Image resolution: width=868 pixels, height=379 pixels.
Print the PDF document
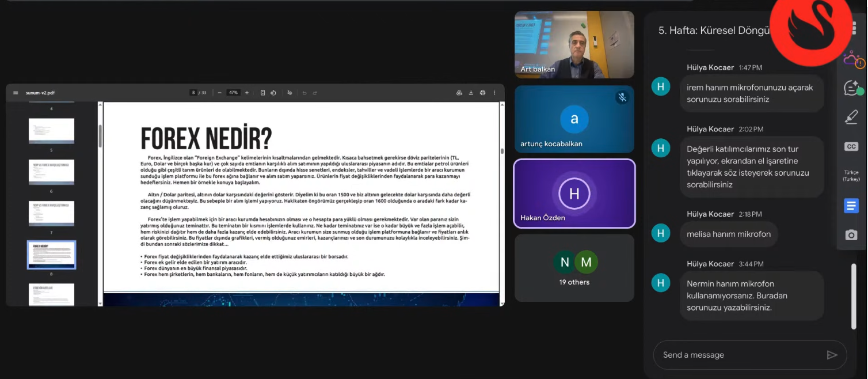[482, 93]
